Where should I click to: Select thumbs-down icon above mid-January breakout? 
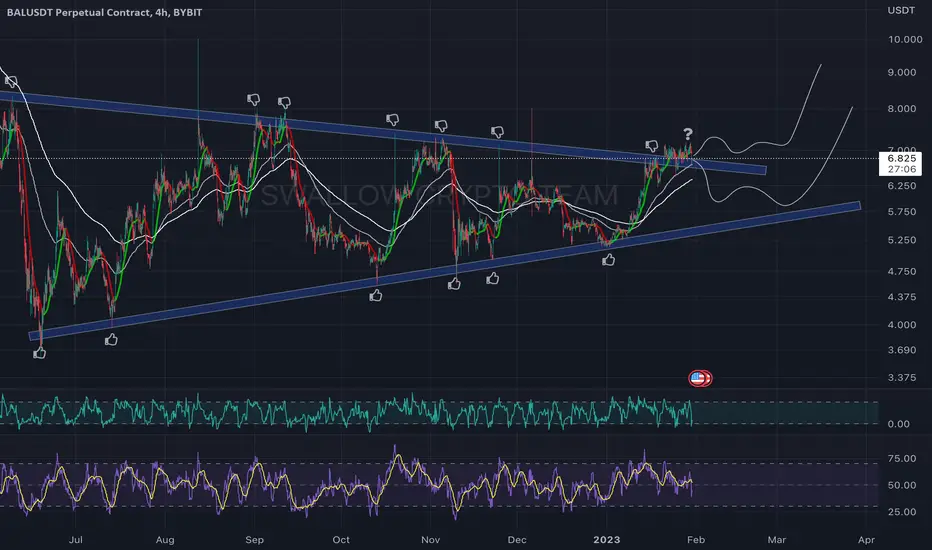tap(651, 146)
